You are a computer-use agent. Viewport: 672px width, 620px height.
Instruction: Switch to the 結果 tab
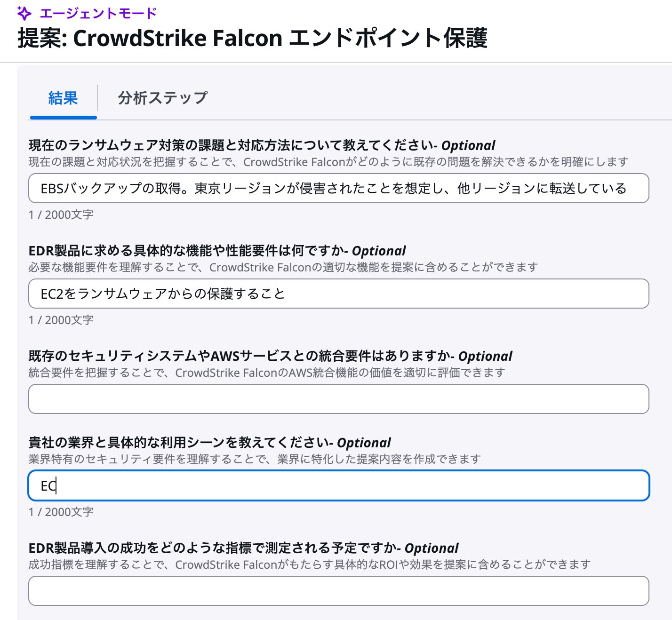pos(63,98)
